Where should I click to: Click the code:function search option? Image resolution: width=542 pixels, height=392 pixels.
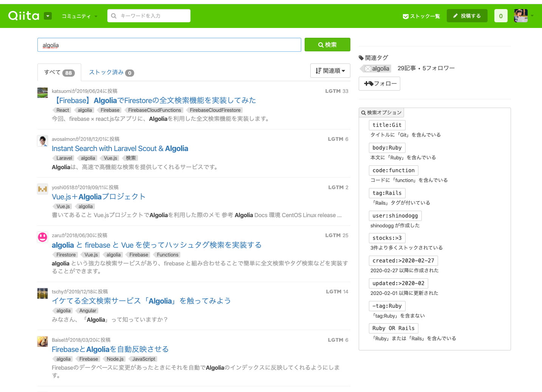(393, 170)
